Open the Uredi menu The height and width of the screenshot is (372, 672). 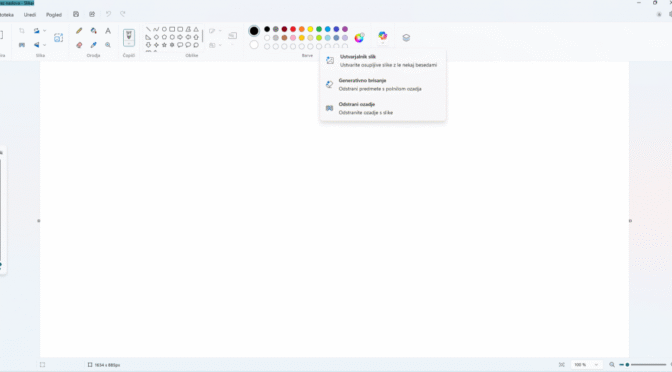[30, 15]
